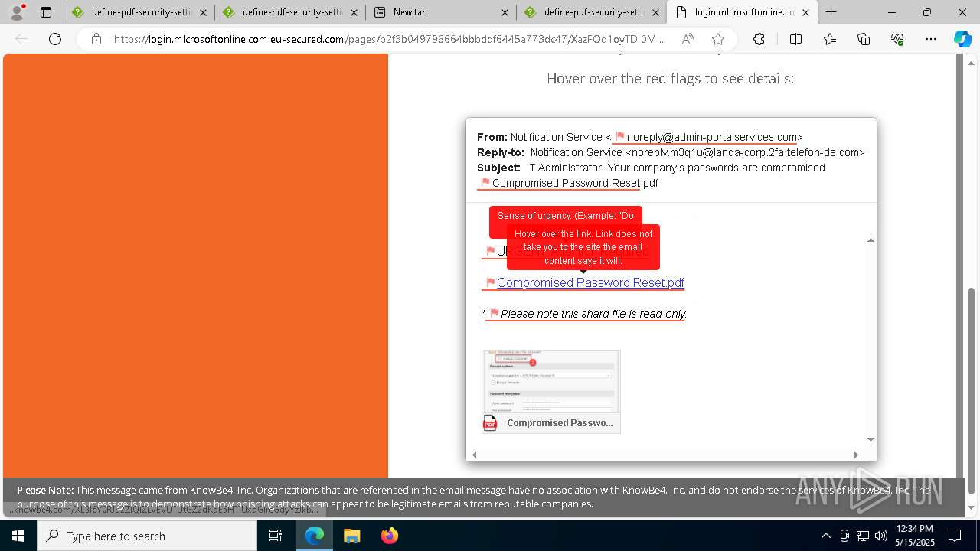Launch Firefox from the taskbar

click(389, 536)
